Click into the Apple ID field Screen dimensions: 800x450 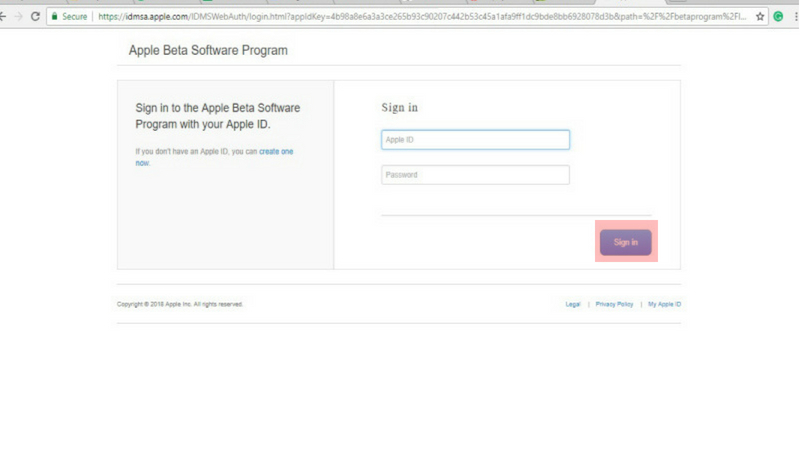475,140
